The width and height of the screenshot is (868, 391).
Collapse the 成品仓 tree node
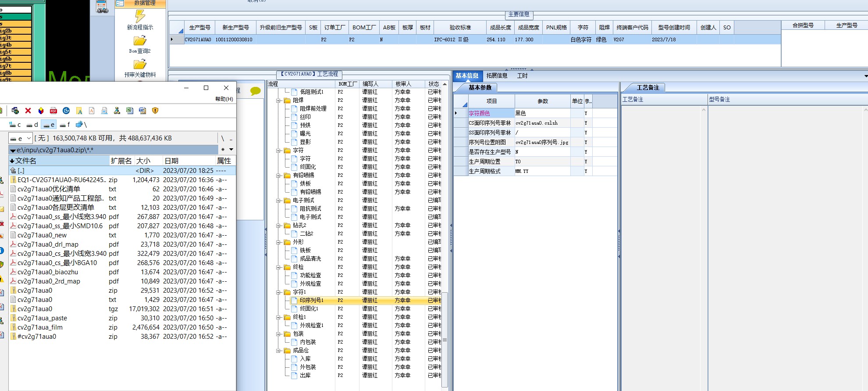[278, 351]
